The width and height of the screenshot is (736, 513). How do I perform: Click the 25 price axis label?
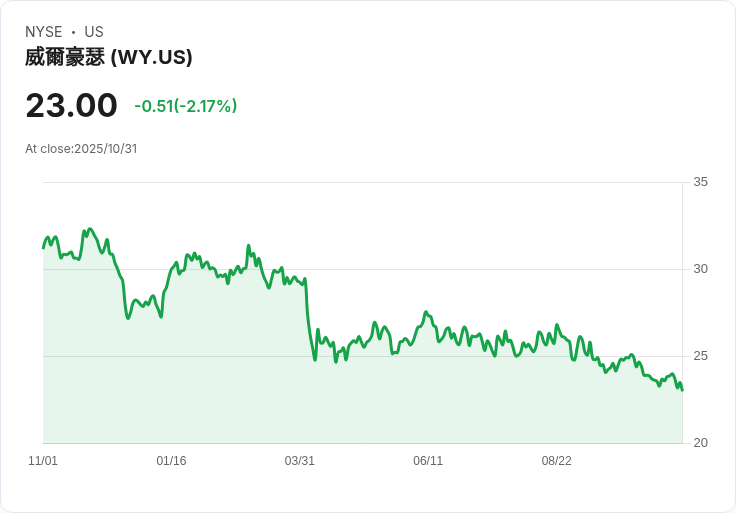[700, 356]
